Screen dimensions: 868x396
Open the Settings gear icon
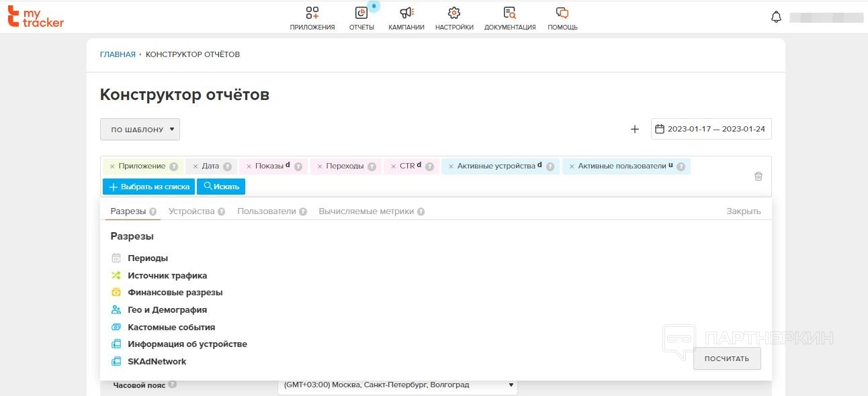click(454, 13)
